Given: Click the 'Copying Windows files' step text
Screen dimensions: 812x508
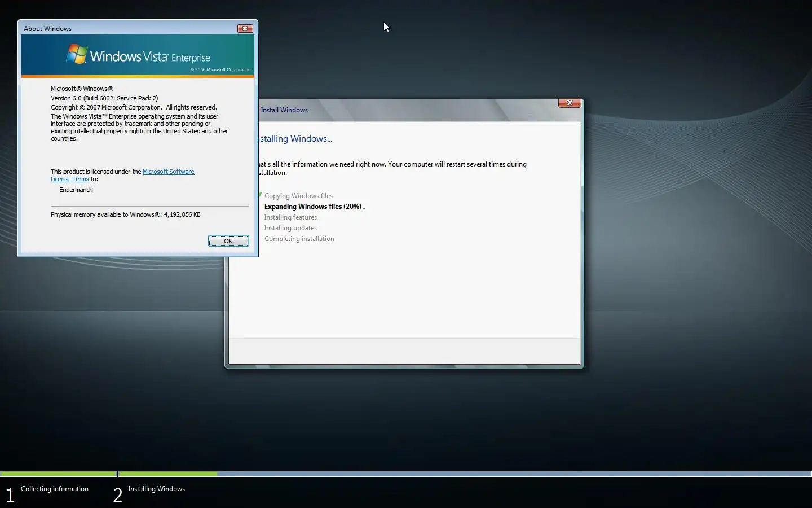Looking at the screenshot, I should click(298, 196).
